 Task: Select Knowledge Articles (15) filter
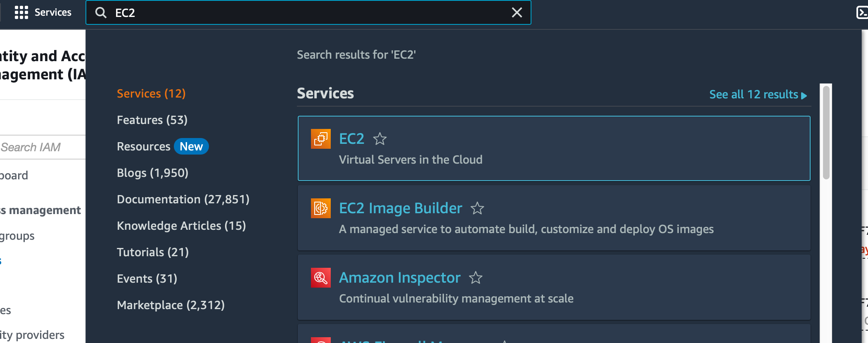pos(181,226)
